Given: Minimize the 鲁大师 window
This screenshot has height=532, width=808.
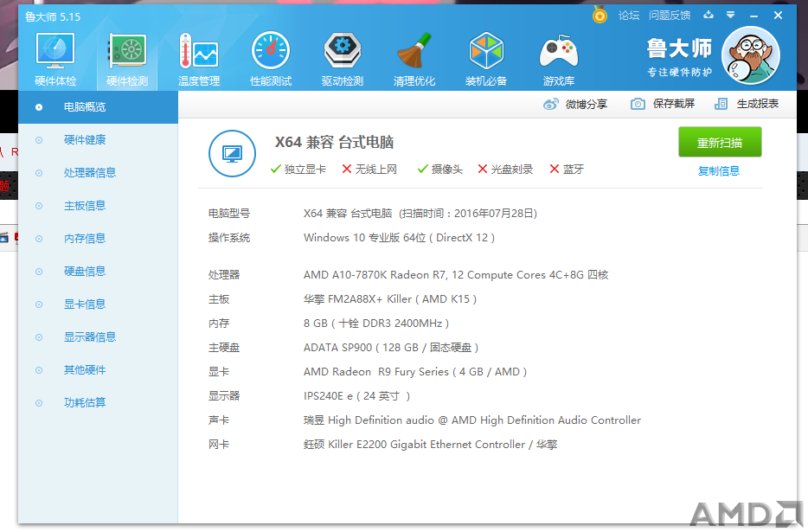Looking at the screenshot, I should coord(753,16).
